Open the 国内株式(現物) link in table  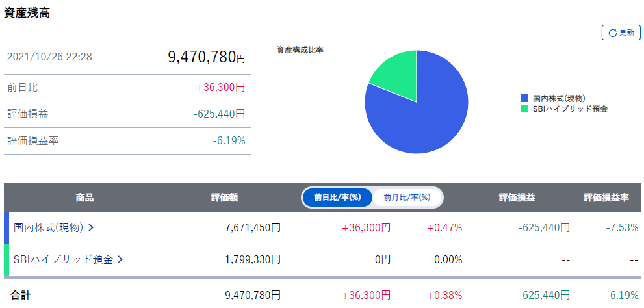click(x=49, y=227)
